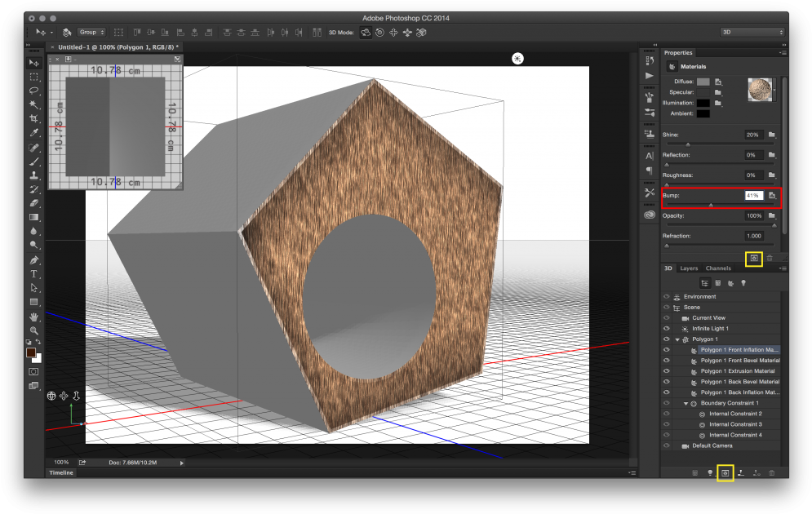Viewport: 812px width, 514px height.
Task: Toggle visibility of Polygon 1 Extrusion Material
Action: coord(666,370)
